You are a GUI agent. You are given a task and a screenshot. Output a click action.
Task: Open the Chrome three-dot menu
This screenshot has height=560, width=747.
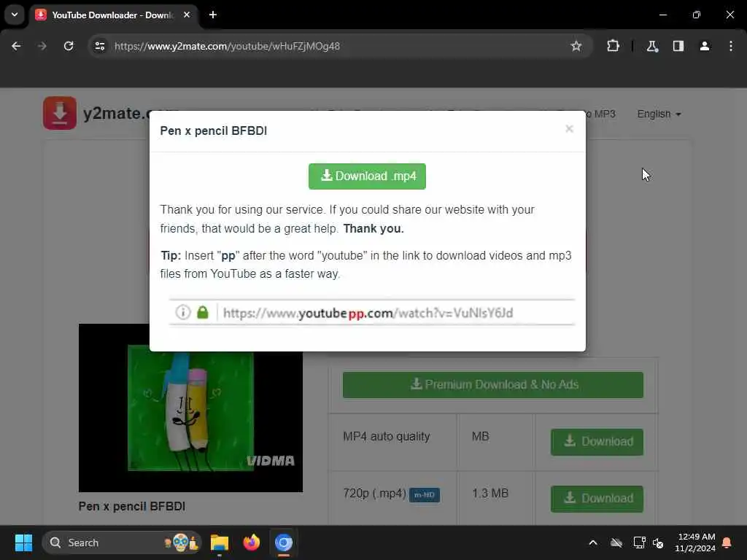(x=731, y=46)
